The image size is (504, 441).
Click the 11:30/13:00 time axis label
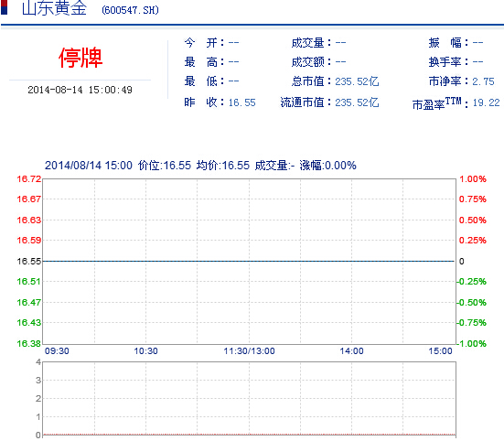tap(249, 351)
